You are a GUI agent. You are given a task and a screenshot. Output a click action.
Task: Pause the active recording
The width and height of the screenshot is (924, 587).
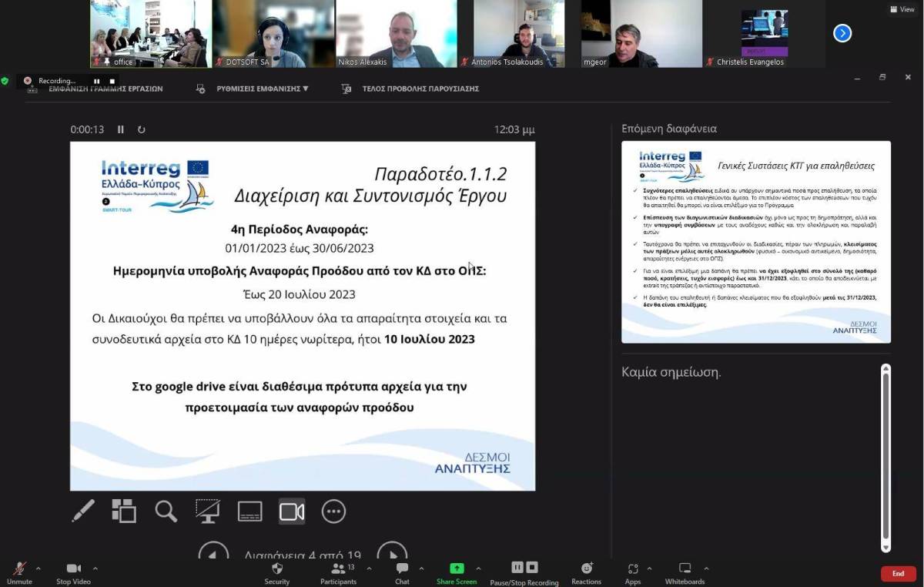95,80
